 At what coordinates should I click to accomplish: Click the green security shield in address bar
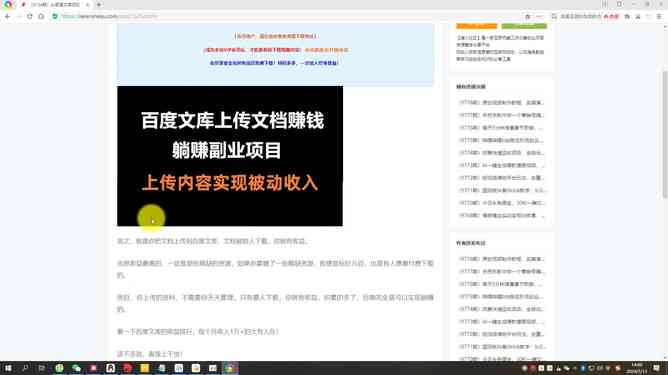click(55, 16)
